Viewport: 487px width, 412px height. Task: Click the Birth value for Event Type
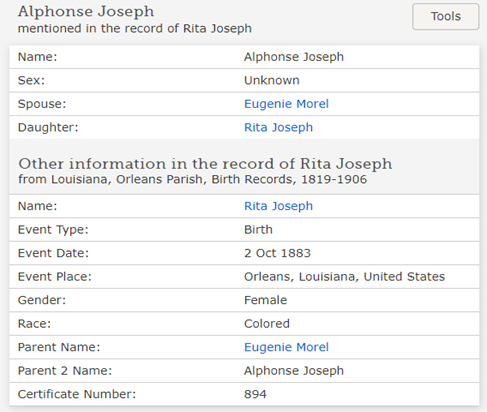258,230
